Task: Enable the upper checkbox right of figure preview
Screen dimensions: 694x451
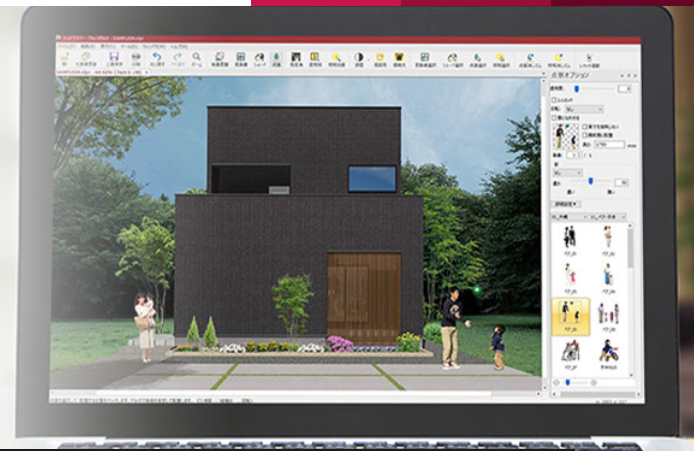Action: [x=584, y=126]
